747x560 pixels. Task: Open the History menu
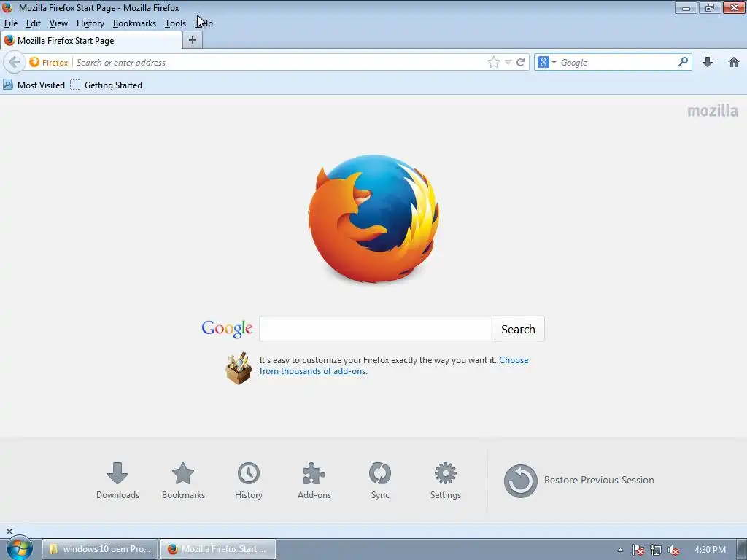(90, 23)
